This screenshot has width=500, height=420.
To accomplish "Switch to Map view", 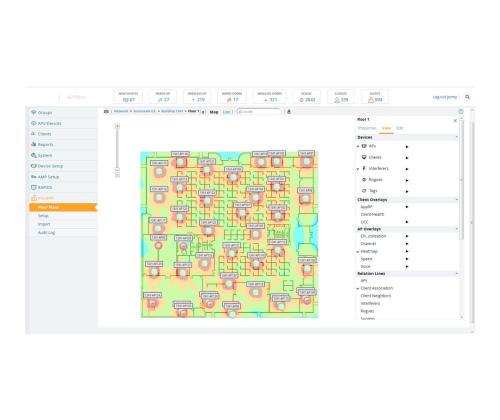I will (x=214, y=112).
